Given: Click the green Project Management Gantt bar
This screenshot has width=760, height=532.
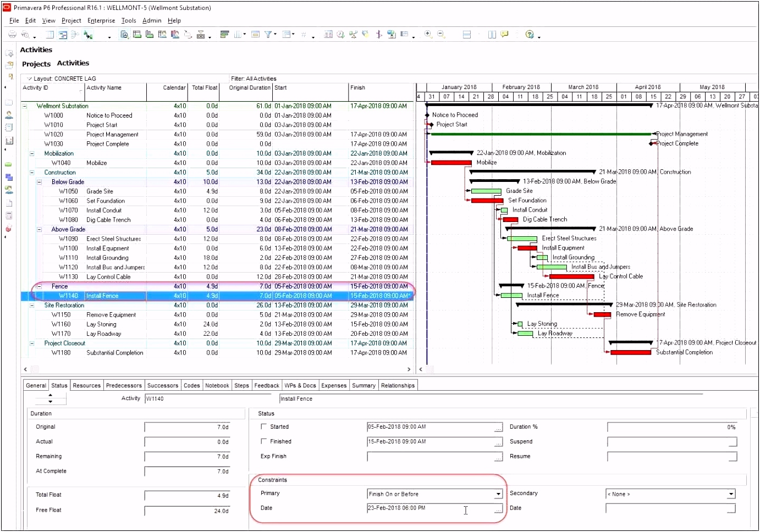Looking at the screenshot, I should pos(541,134).
